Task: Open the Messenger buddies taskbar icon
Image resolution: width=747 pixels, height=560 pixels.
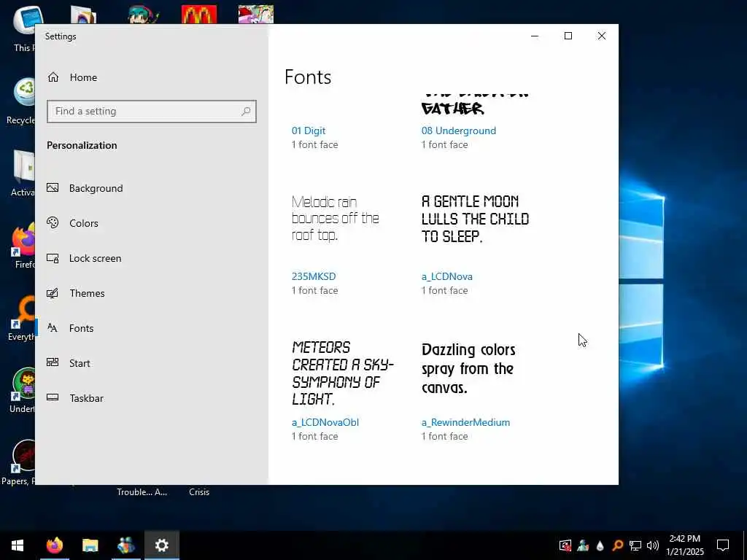Action: pyautogui.click(x=125, y=545)
